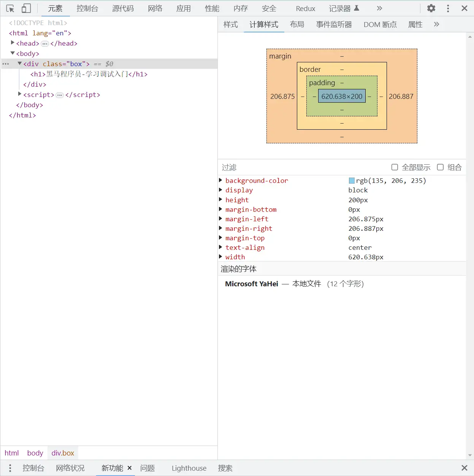This screenshot has width=474, height=476.
Task: Enable the 组合 checkbox
Action: (440, 167)
